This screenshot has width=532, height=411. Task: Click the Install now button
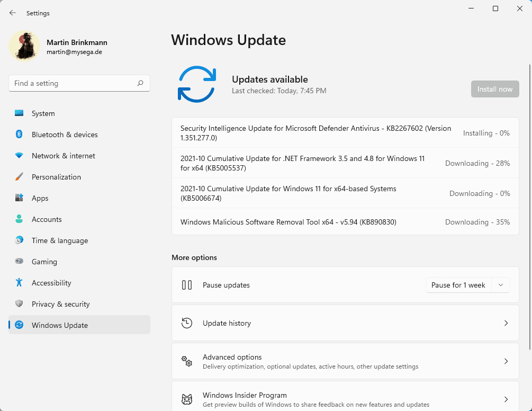pyautogui.click(x=494, y=89)
